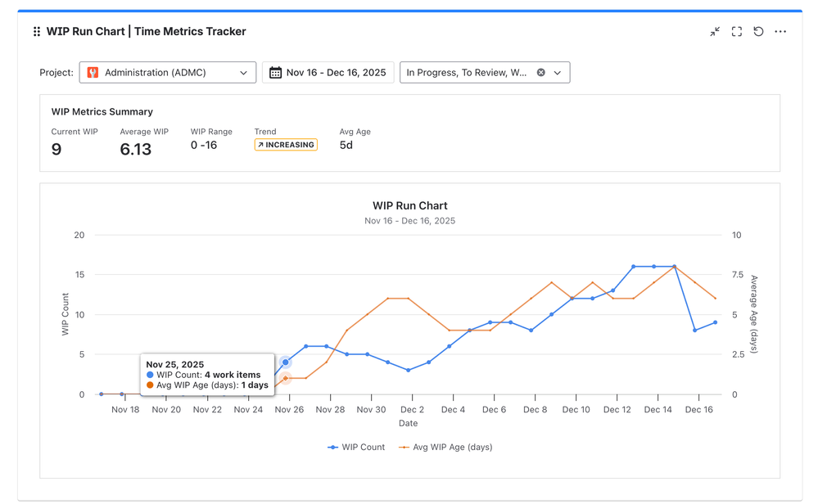Image resolution: width=818 pixels, height=504 pixels.
Task: Open the Administration (ADMC) project dropdown
Action: point(168,73)
